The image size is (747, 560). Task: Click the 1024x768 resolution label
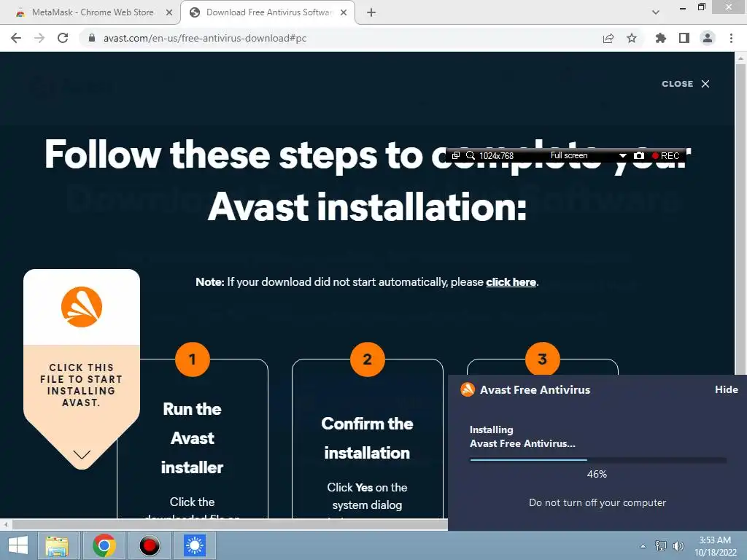point(496,156)
